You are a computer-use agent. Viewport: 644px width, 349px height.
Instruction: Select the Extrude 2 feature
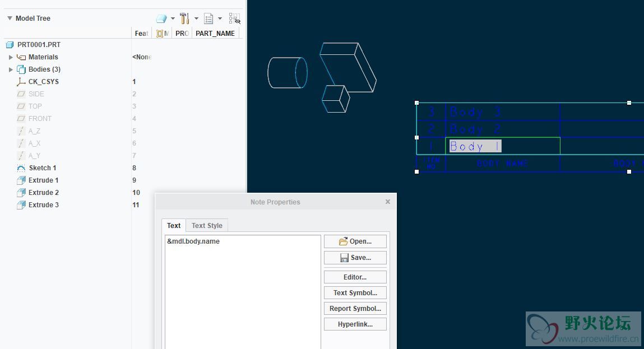[x=44, y=193]
